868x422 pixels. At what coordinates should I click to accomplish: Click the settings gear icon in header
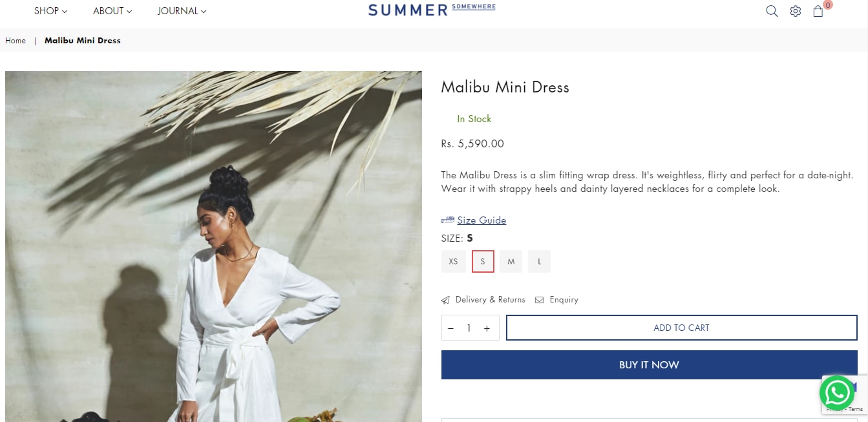pos(795,11)
